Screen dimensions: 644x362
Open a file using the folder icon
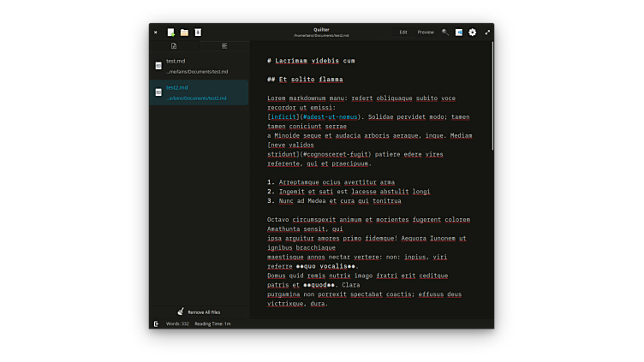[x=184, y=33]
